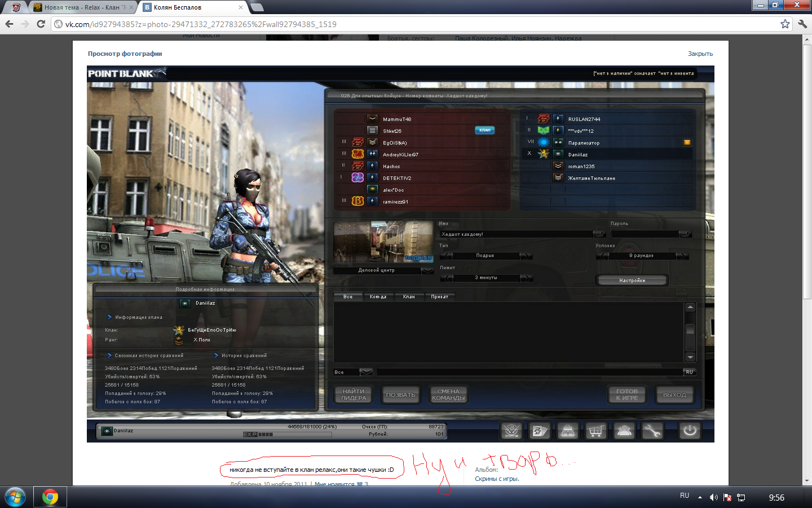Open the community people icon
Screen dimensions: 812x508
(x=624, y=431)
